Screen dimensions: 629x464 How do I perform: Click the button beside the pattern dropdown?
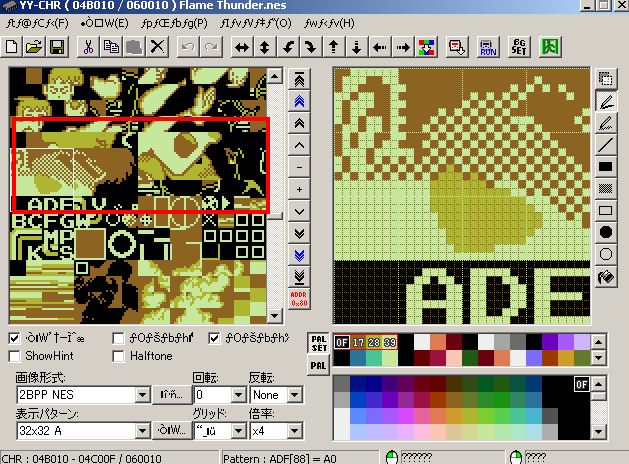click(x=171, y=431)
